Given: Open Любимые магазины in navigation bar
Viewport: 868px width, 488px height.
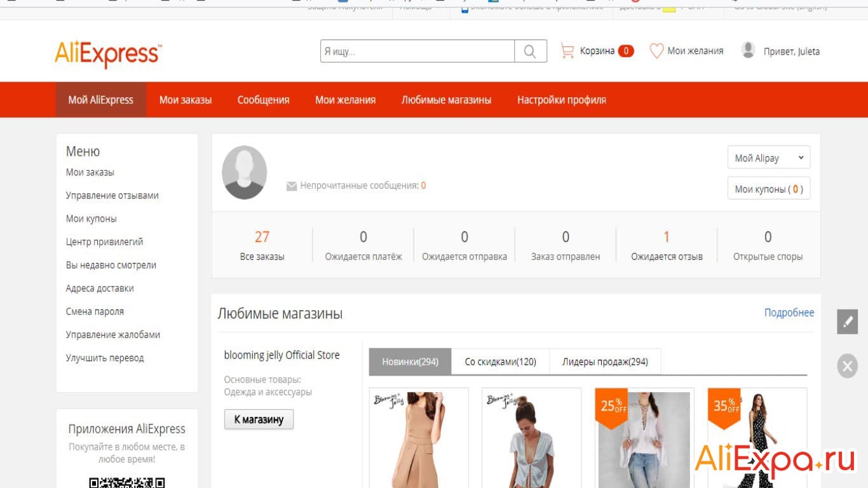Looking at the screenshot, I should pyautogui.click(x=446, y=100).
